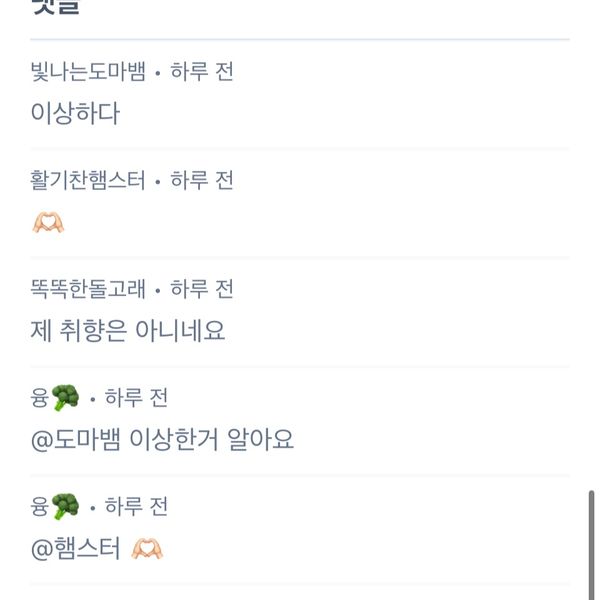This screenshot has width=600, height=600.
Task: Select the 융 username above the @도마뱀 reply
Action: click(x=40, y=398)
